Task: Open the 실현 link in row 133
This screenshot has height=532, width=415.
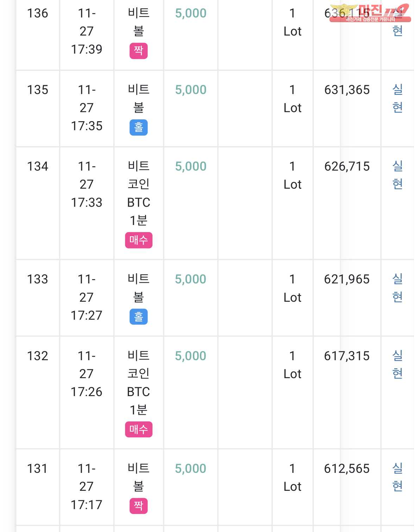Action: click(397, 288)
